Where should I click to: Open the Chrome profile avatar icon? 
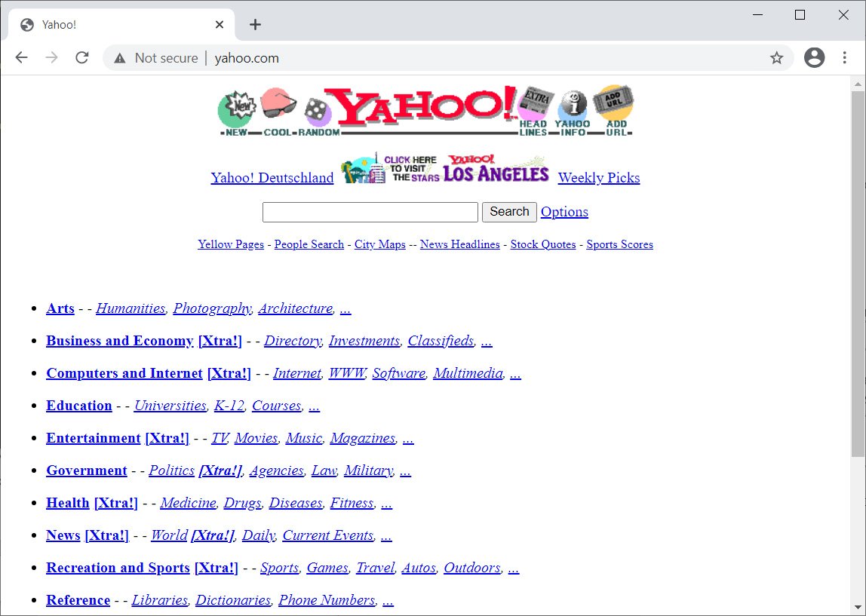[814, 57]
